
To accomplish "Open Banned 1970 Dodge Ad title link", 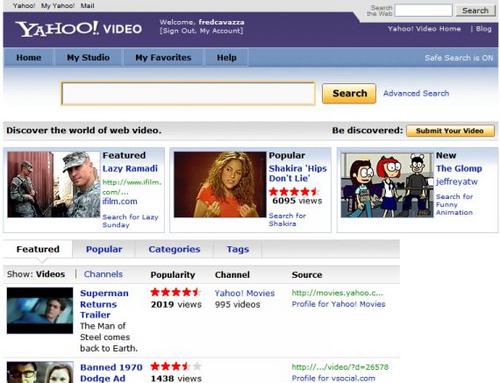I will click(x=111, y=373).
